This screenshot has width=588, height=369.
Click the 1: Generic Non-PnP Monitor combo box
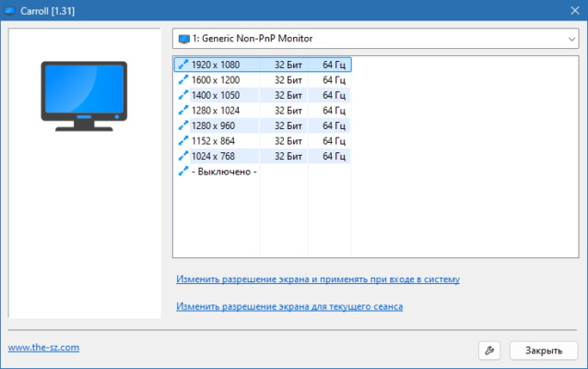click(375, 39)
